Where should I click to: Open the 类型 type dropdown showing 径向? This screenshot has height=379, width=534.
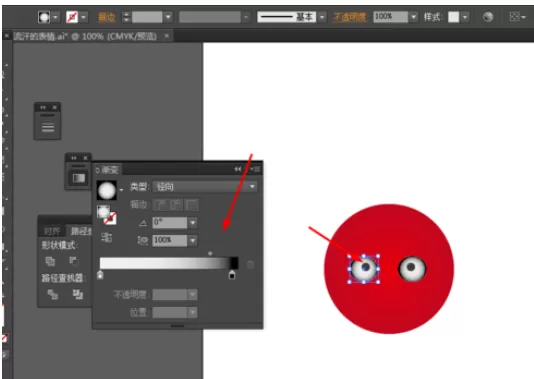tap(205, 187)
